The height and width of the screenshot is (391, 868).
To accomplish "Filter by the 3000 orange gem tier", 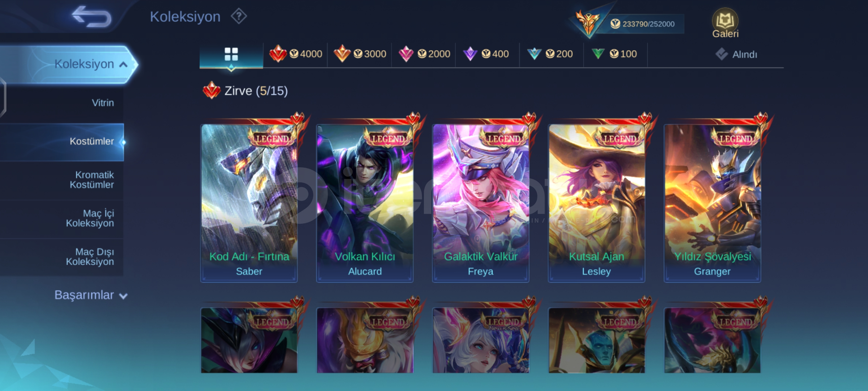I will [359, 54].
